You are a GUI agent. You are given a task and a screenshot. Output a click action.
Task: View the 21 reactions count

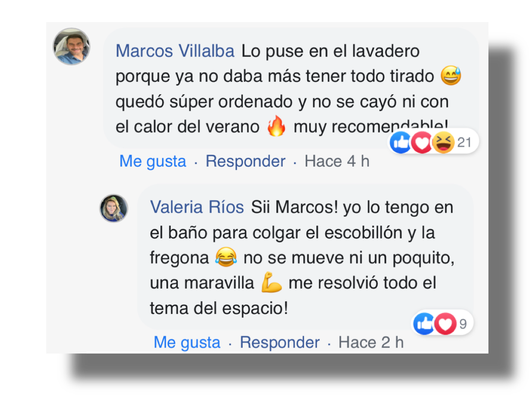pyautogui.click(x=464, y=143)
